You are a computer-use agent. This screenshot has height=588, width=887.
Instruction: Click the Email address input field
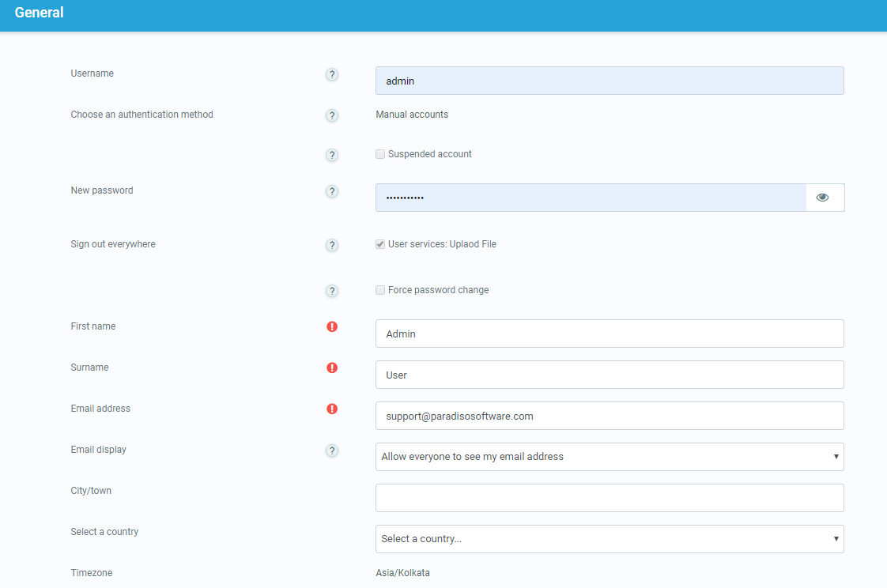tap(609, 416)
